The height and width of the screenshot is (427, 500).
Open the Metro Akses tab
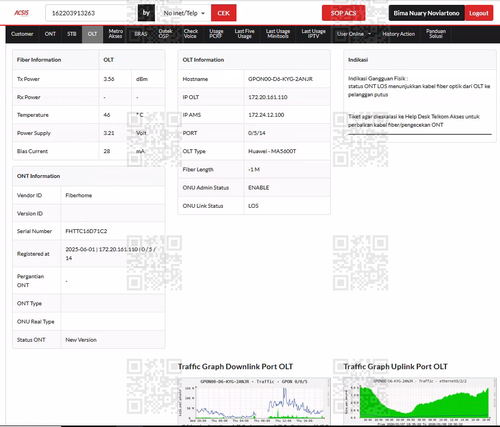point(116,34)
